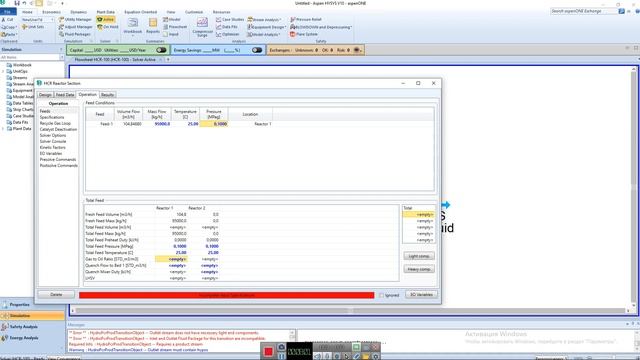Switch to the Dynamics ribbon tab
The width and height of the screenshot is (640, 360).
78,12
